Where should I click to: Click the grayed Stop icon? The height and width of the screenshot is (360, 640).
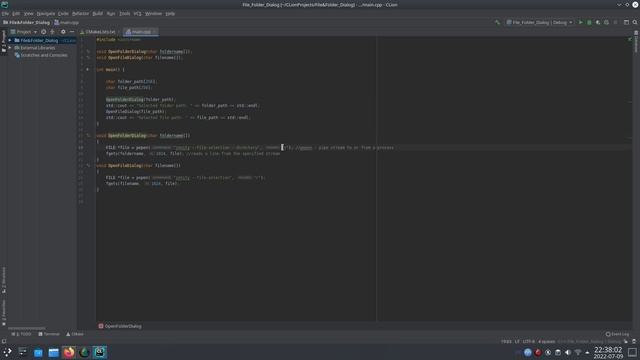[616, 22]
